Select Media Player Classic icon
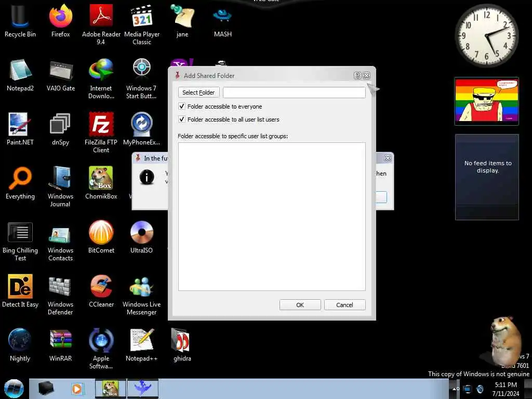 [x=142, y=24]
